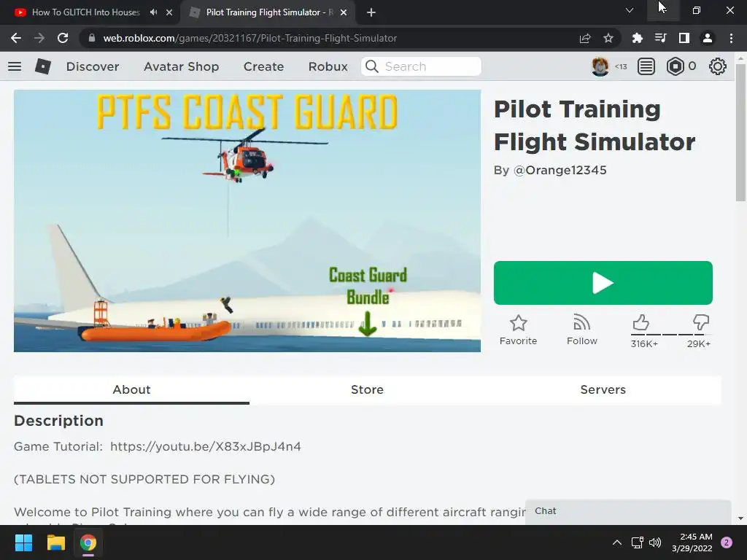The height and width of the screenshot is (560, 747).
Task: Open the notifications stream icon
Action: coord(646,66)
